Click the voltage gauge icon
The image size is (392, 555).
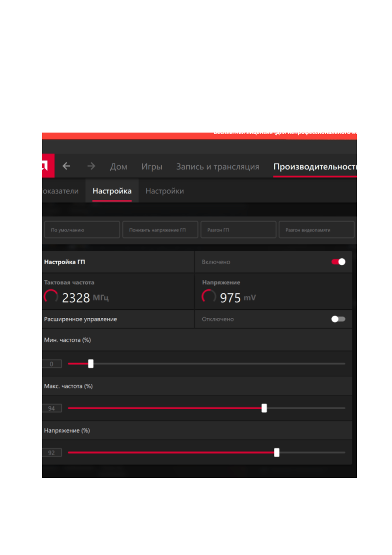209,296
